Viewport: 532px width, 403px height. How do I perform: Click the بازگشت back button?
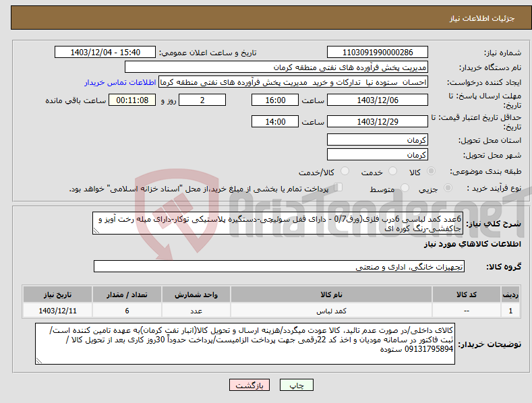click(249, 385)
